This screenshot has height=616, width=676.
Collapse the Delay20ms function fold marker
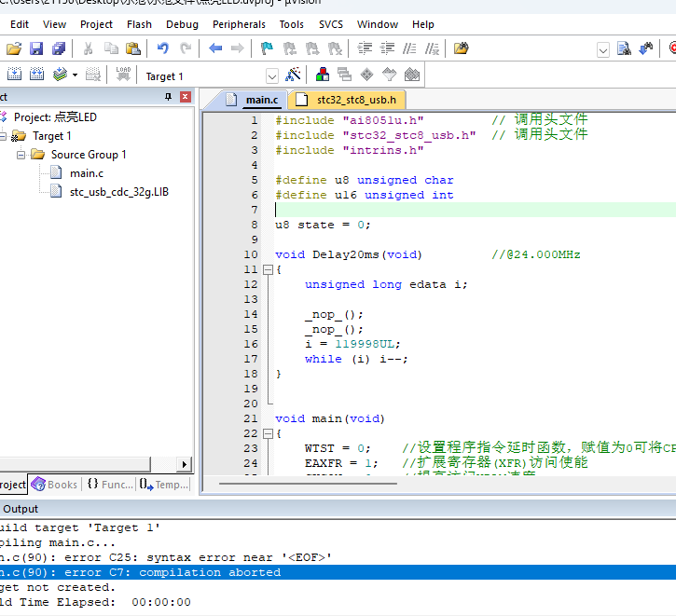coord(268,269)
